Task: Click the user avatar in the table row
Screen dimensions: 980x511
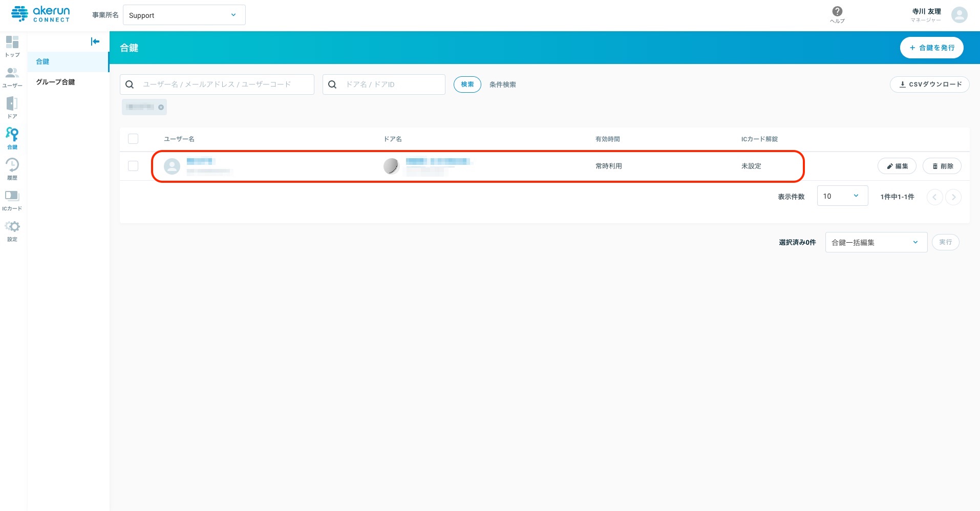Action: pos(172,166)
